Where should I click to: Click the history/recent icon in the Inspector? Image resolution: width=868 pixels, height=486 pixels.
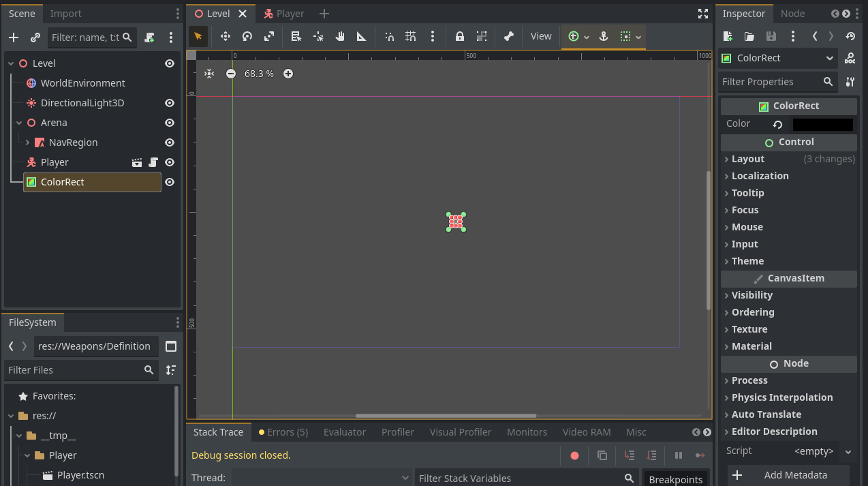tap(850, 36)
